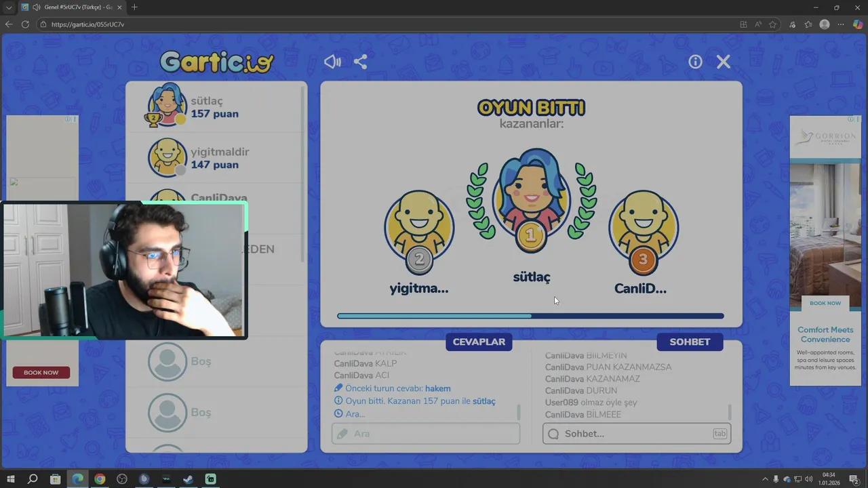Click the address bar URL
Screen dimensions: 868x488
coord(87,24)
